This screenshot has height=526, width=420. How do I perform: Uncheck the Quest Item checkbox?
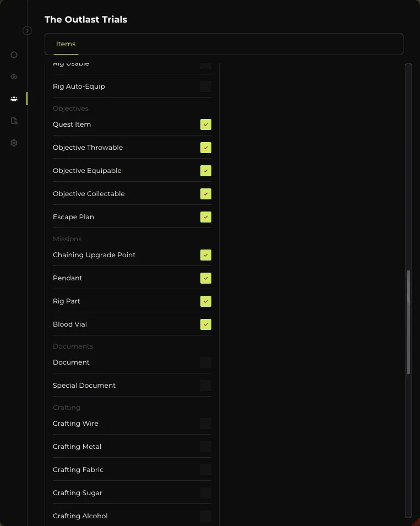click(206, 124)
